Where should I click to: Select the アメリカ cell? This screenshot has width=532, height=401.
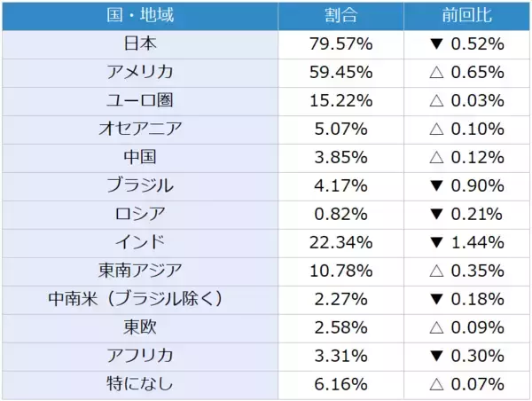(x=140, y=72)
